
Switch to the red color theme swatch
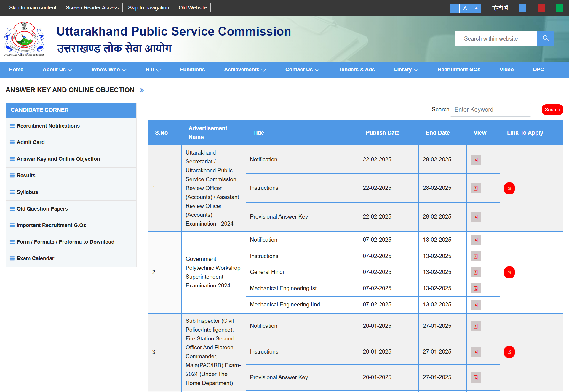(x=541, y=8)
